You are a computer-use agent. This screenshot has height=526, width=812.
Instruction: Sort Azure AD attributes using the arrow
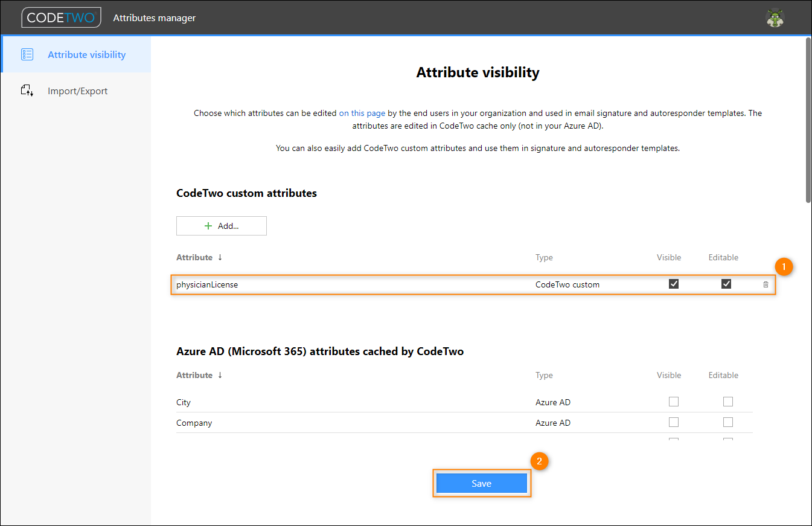[220, 375]
